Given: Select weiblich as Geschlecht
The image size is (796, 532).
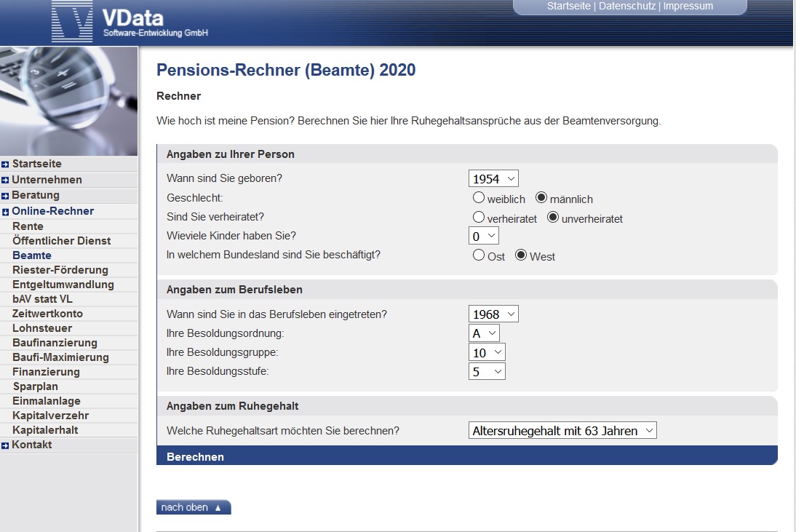Looking at the screenshot, I should [x=479, y=197].
